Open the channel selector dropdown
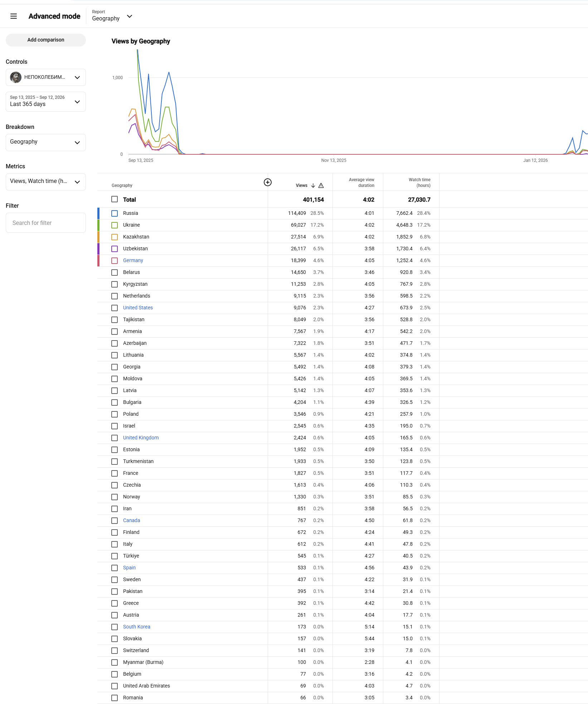Viewport: 588px width, 704px height. 46,77
